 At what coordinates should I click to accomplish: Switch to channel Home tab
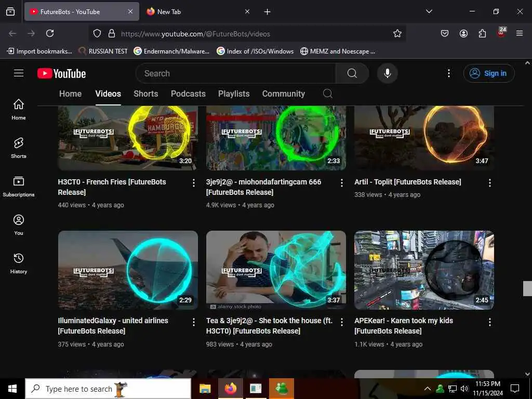[x=70, y=94]
